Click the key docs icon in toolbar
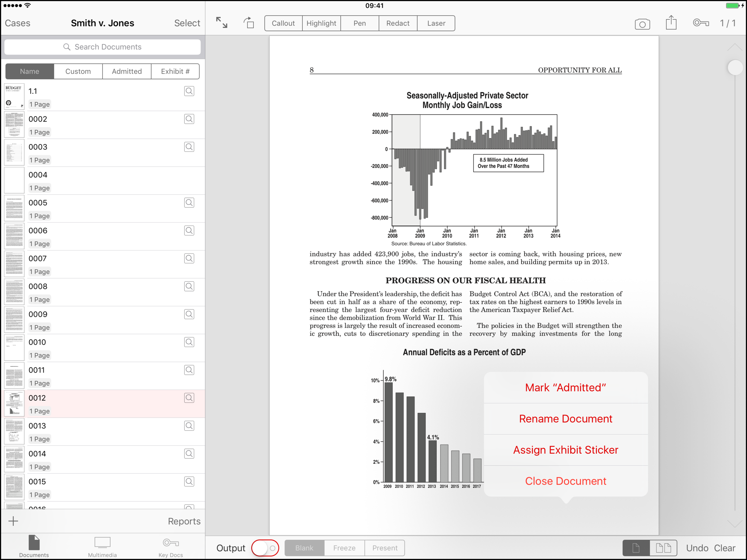This screenshot has height=560, width=747. point(701,23)
